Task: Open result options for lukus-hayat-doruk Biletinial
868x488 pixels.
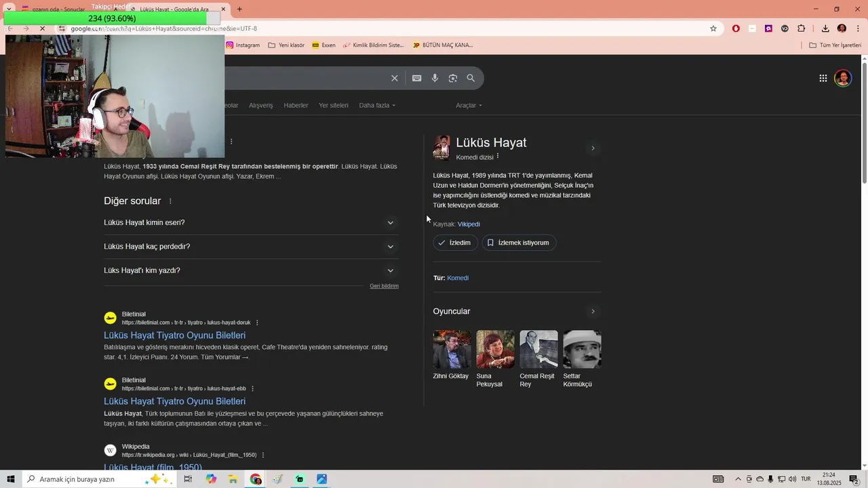Action: (257, 323)
